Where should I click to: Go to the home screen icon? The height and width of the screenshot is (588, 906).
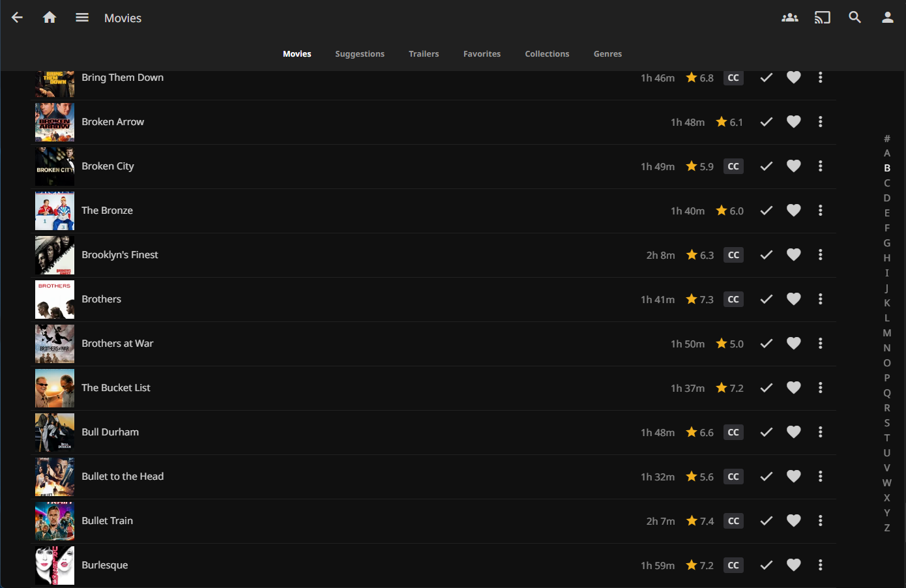coord(50,18)
